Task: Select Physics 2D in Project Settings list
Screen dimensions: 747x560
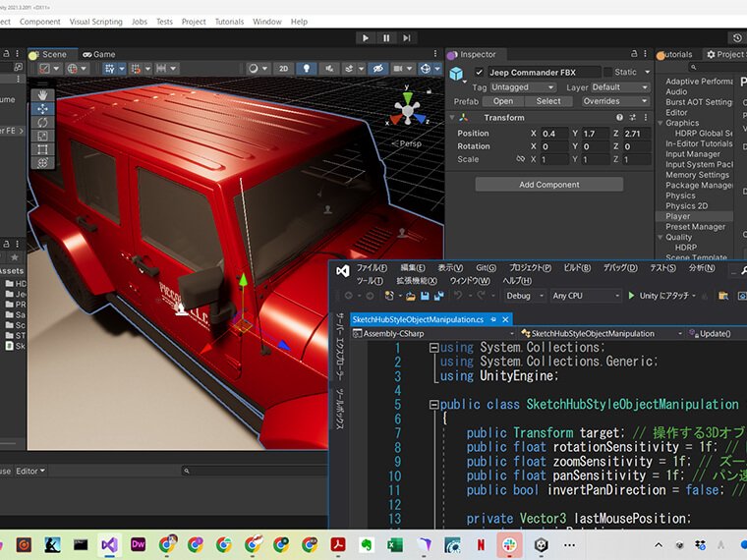Action: click(x=686, y=205)
